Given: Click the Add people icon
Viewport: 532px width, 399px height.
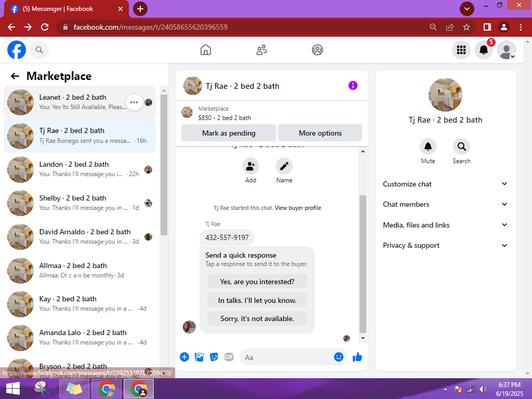Looking at the screenshot, I should click(x=250, y=166).
